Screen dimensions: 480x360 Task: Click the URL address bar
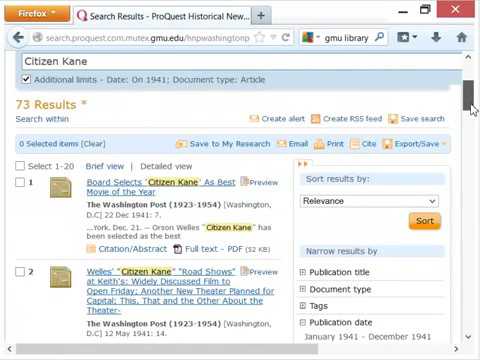(x=147, y=38)
